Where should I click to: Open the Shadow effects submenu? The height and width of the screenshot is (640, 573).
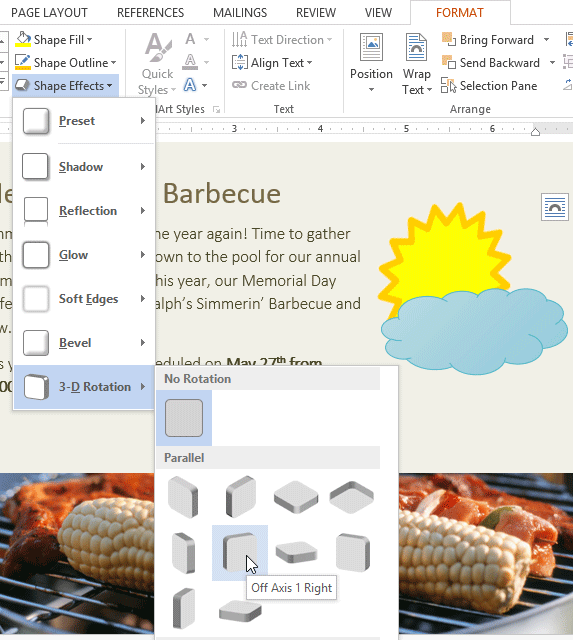(x=84, y=167)
